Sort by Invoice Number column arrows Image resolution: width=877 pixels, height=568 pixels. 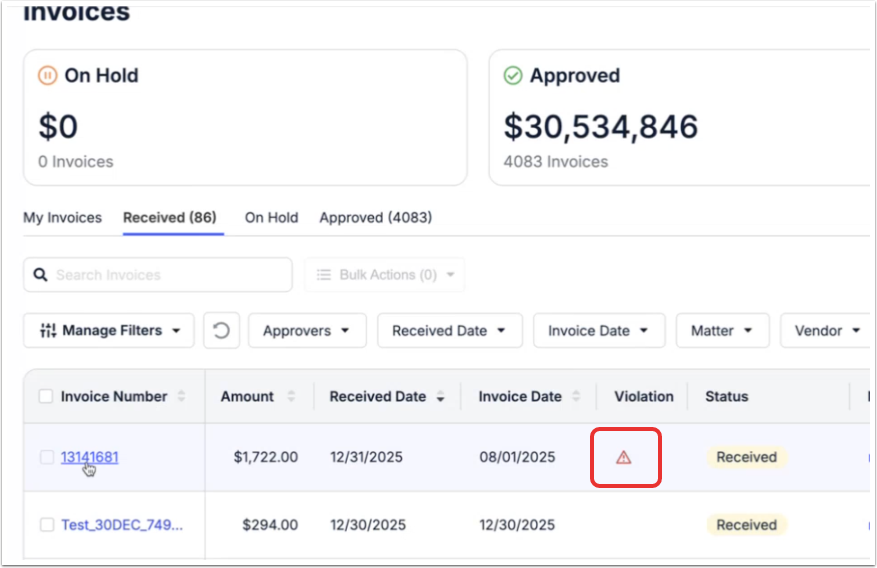181,396
